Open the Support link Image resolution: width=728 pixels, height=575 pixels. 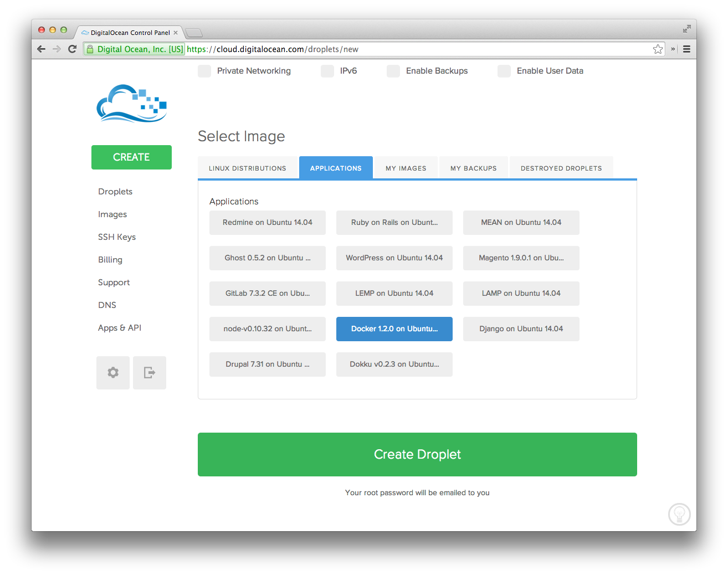point(114,283)
